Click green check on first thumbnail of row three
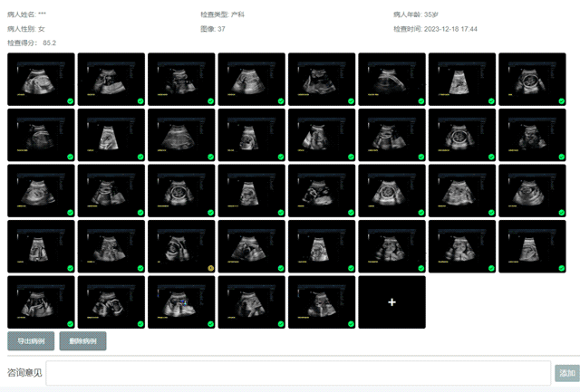This screenshot has height=392, width=580. 70,212
